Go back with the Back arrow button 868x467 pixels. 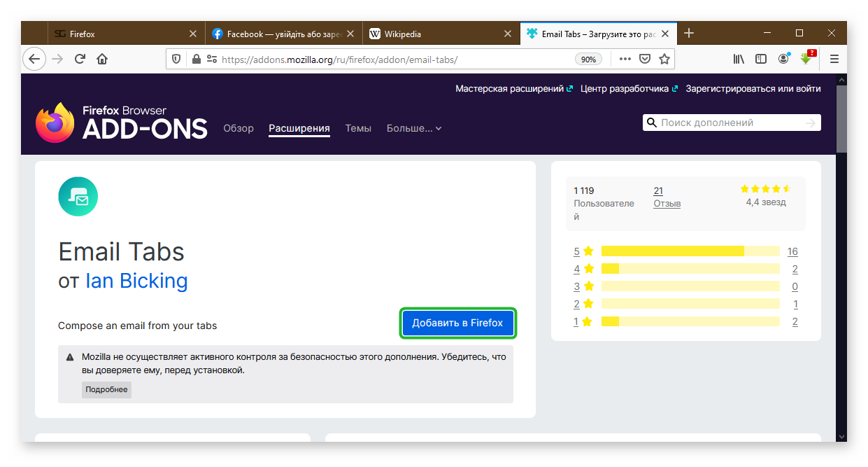coord(34,59)
